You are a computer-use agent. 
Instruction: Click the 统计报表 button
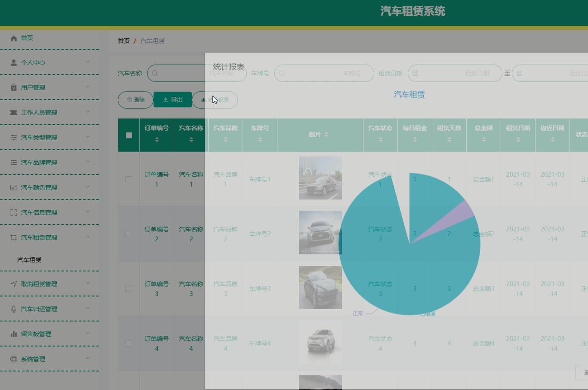[215, 100]
